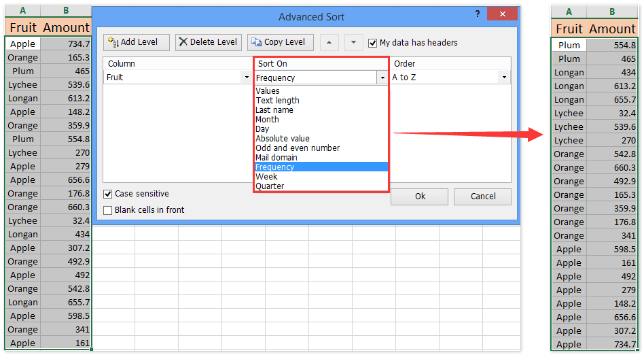The image size is (644, 357).
Task: Choose Mail domain in the list
Action: pos(276,158)
